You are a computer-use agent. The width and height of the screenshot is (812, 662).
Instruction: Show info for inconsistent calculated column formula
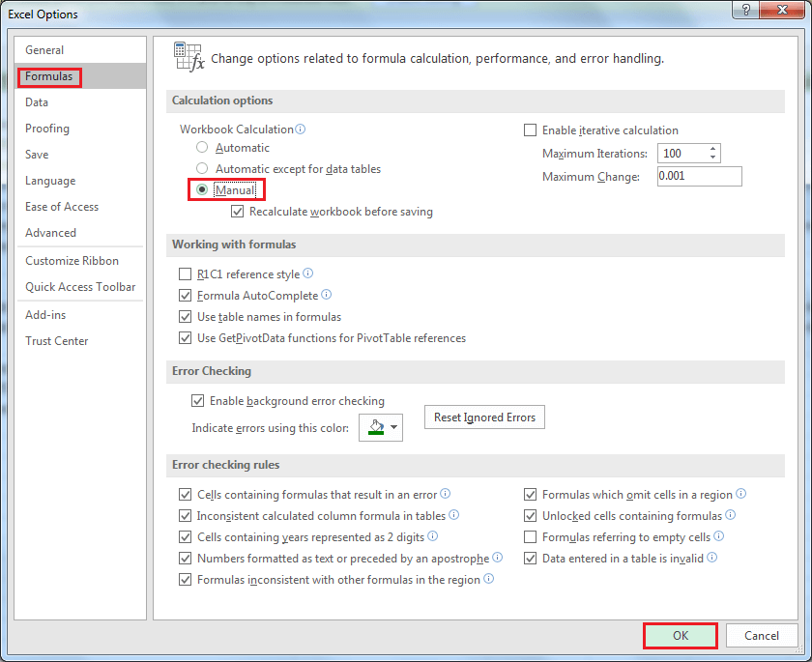453,515
